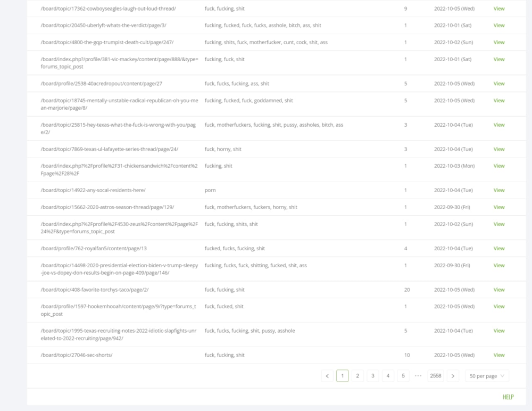The width and height of the screenshot is (532, 411).
Task: View the 2020-astros-season-thread entry
Action: [498, 207]
